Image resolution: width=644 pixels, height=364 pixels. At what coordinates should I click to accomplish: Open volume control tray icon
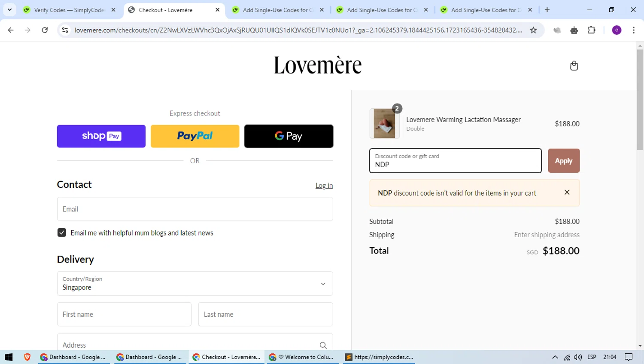coord(578,357)
